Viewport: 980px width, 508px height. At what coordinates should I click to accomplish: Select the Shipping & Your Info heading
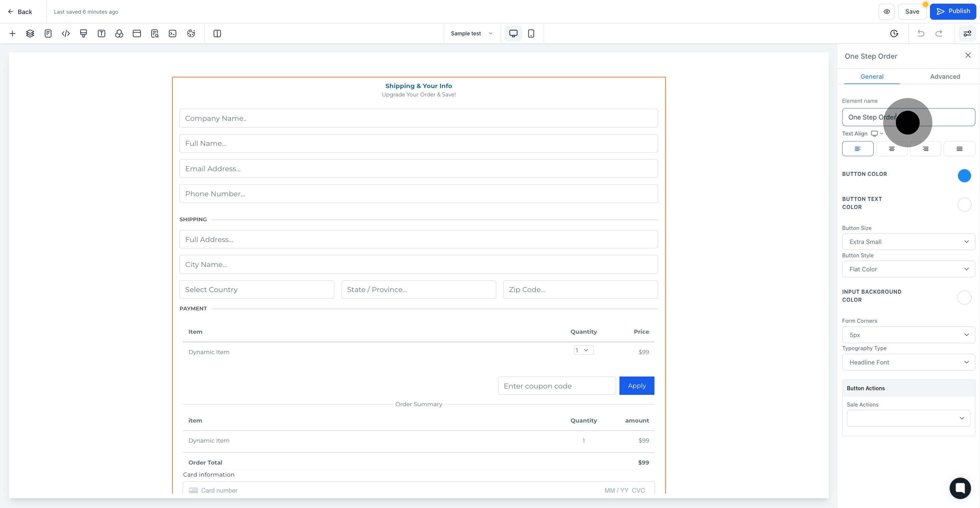419,86
